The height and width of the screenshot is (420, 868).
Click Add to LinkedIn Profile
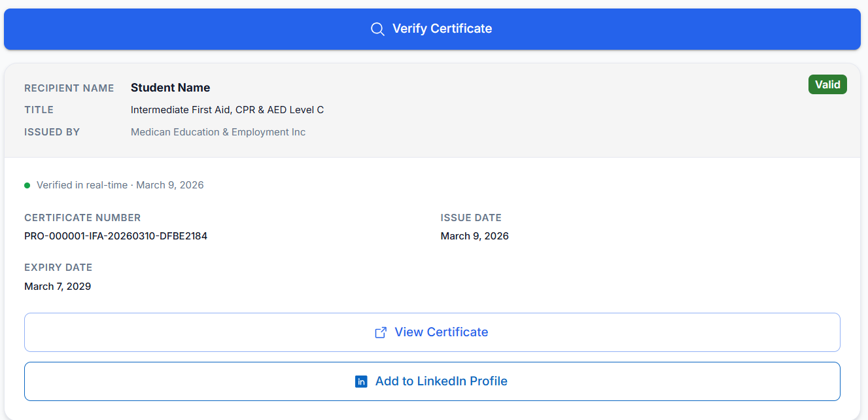[x=432, y=381]
